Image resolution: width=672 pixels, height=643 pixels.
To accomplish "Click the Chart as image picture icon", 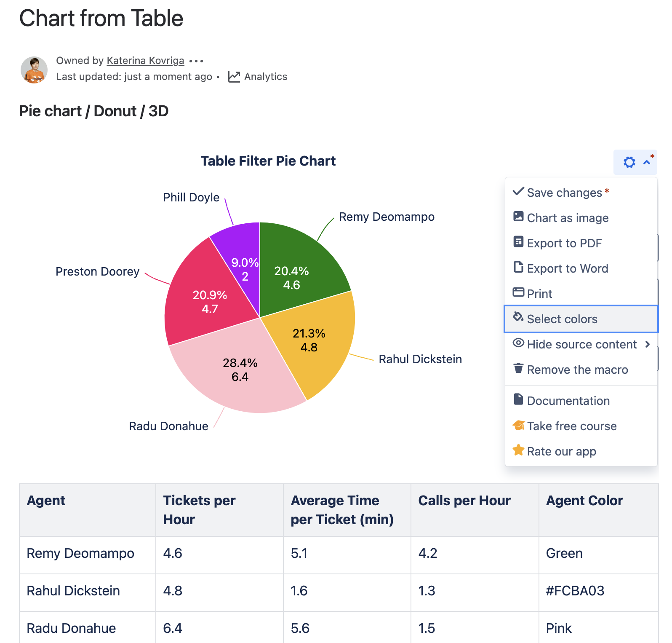I will point(518,217).
